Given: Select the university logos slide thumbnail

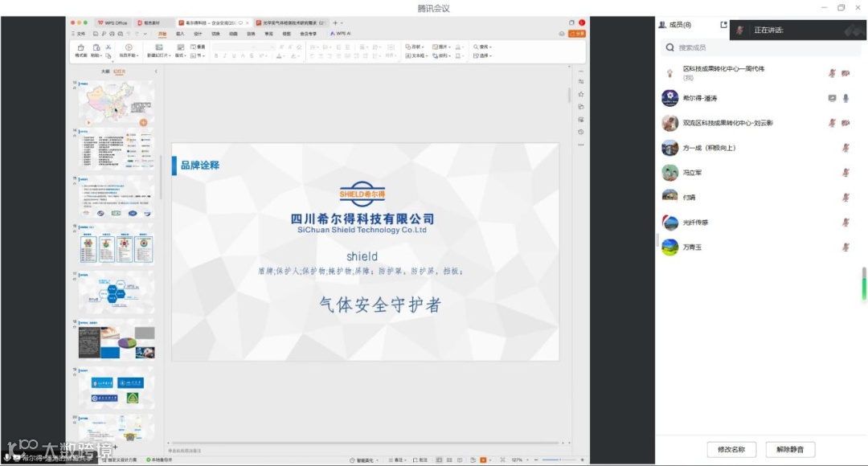Looking at the screenshot, I should 117,389.
